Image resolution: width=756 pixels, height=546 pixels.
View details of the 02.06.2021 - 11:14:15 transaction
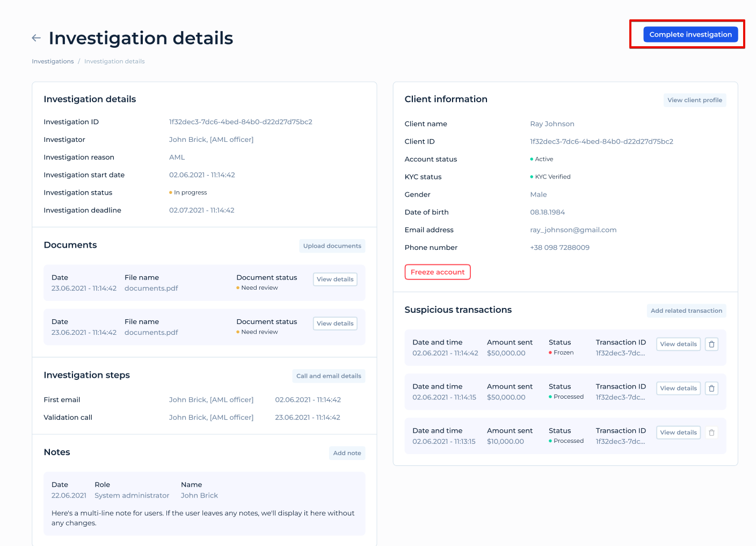coord(678,388)
